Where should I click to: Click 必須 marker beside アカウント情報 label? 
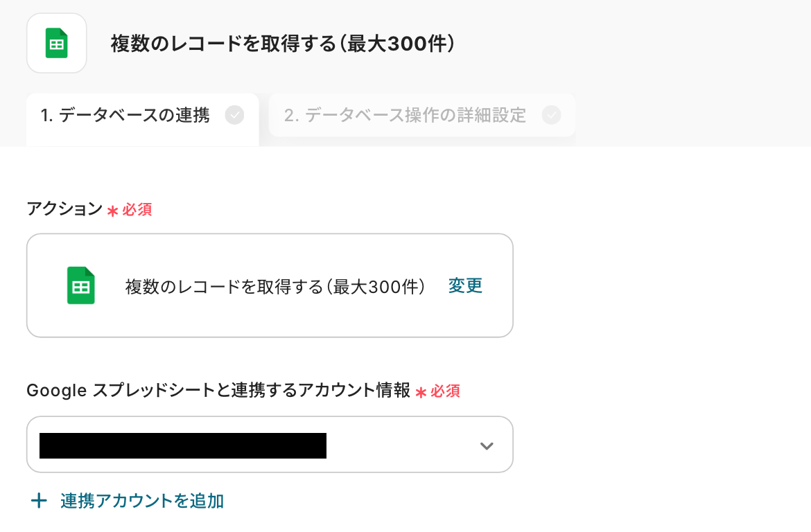(445, 391)
